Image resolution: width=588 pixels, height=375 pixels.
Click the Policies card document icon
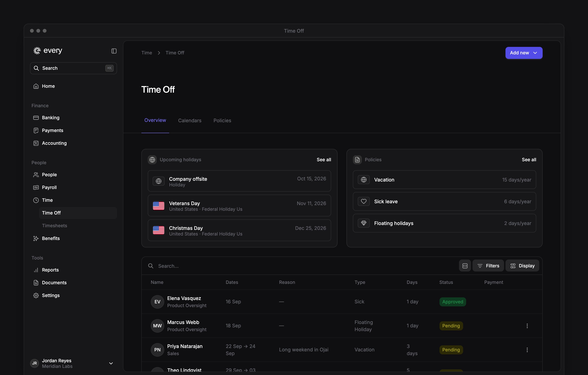tap(357, 160)
